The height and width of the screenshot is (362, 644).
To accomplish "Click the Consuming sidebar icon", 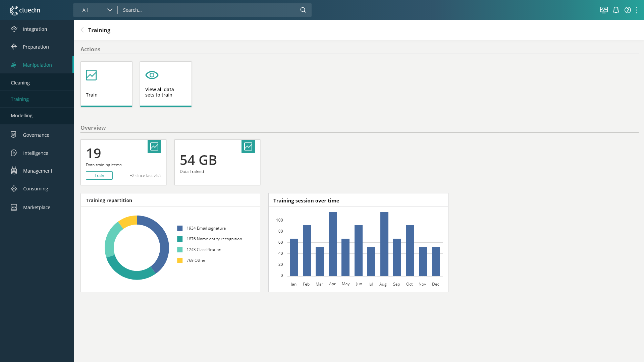I will click(14, 188).
